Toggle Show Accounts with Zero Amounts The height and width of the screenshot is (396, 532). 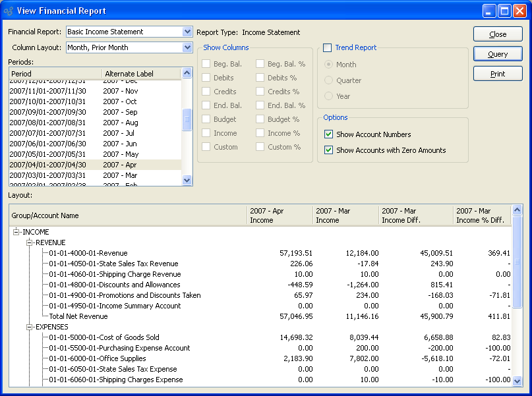pos(329,150)
